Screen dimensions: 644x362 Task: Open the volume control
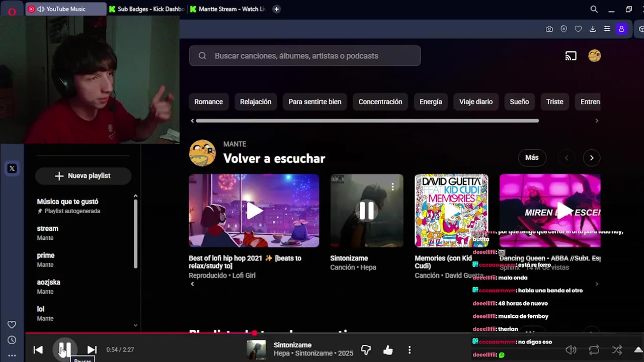coord(571,350)
